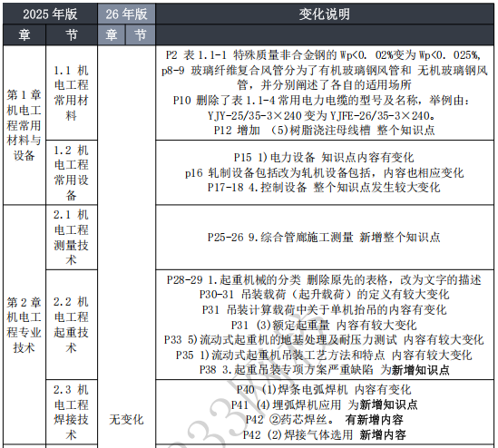
Task: Click the P41 埋弧焊机应用 line
Action: point(324,404)
